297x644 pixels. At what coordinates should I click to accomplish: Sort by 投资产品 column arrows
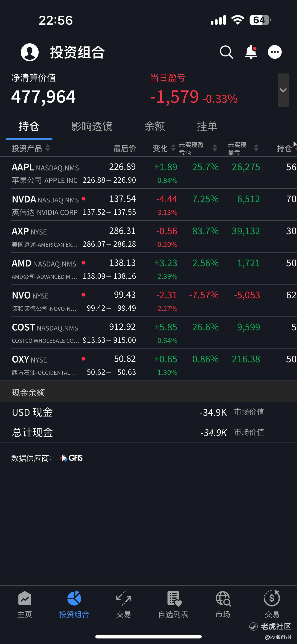(47, 148)
